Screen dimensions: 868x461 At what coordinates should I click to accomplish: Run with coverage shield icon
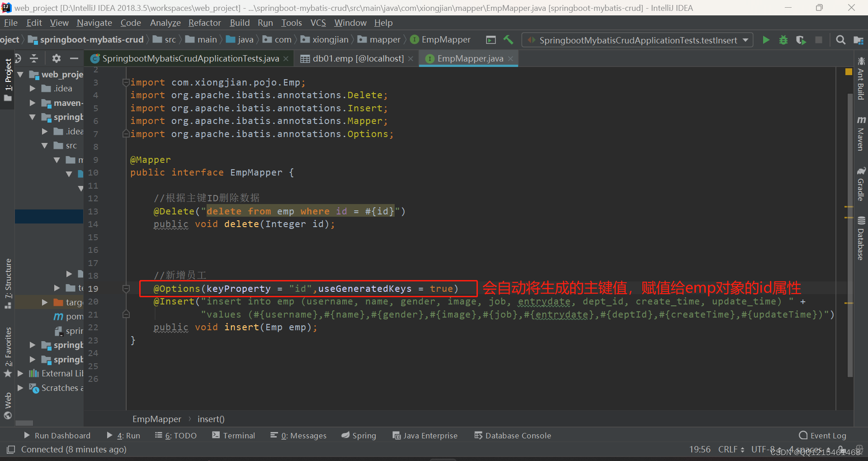pyautogui.click(x=801, y=40)
